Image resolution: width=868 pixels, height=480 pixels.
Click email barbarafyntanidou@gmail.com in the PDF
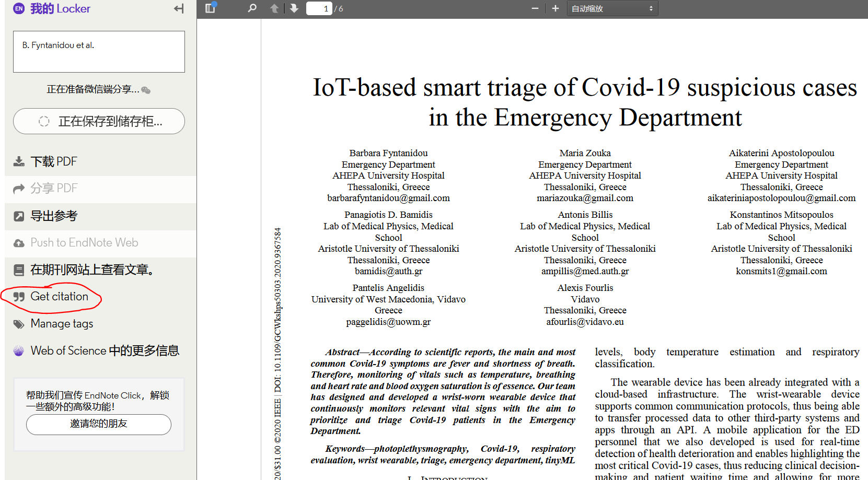[388, 198]
